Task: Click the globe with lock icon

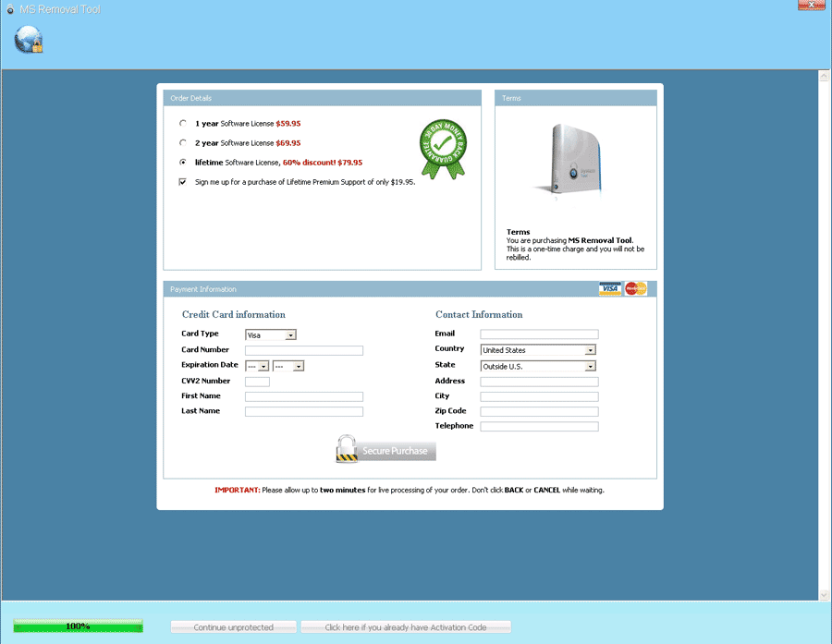Action: click(x=29, y=40)
